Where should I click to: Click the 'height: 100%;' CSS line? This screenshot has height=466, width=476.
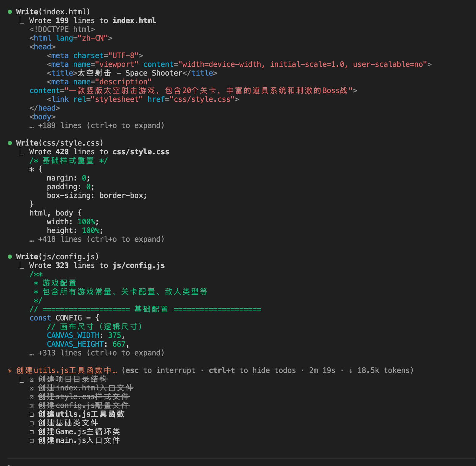point(75,231)
